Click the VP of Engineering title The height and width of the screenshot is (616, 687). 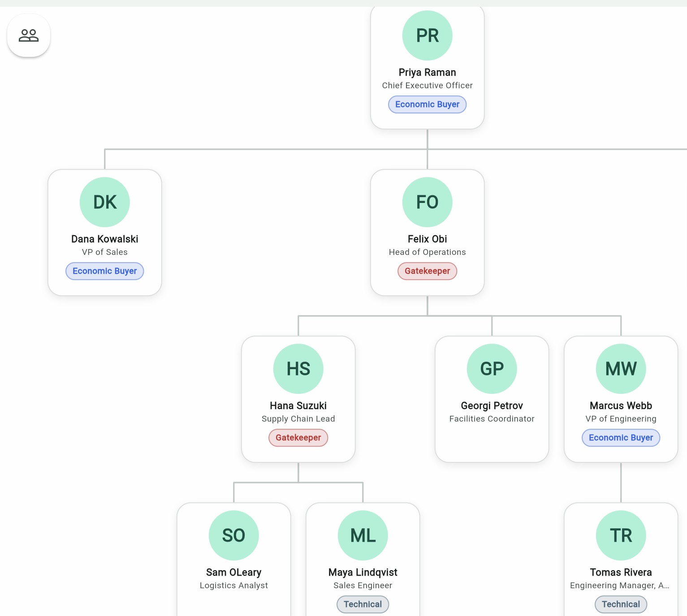point(621,419)
